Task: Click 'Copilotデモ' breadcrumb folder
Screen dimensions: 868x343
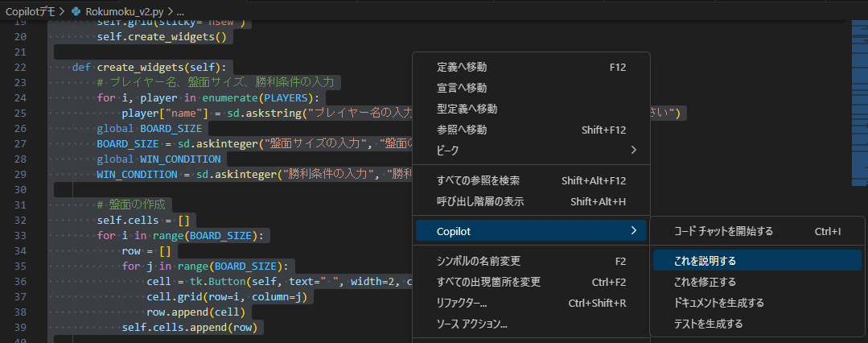Action: point(31,11)
